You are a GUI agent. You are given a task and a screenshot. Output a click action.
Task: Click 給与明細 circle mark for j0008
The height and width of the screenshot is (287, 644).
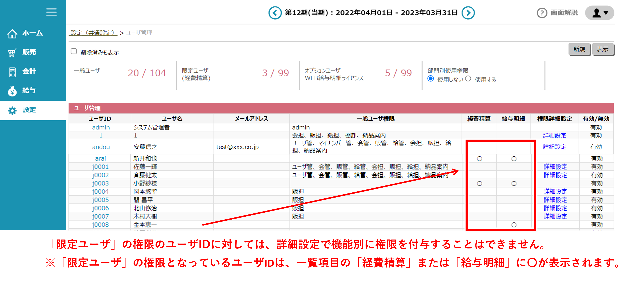(514, 225)
